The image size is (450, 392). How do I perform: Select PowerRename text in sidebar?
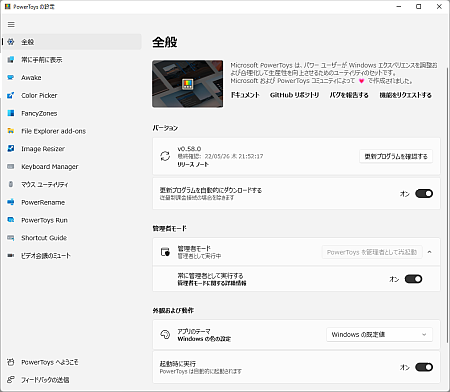click(x=43, y=202)
